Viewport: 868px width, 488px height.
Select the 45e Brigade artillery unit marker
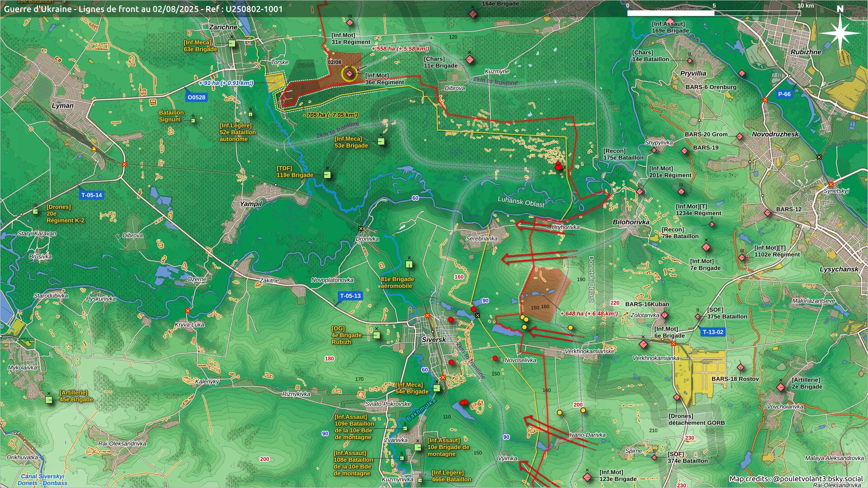[x=49, y=399]
